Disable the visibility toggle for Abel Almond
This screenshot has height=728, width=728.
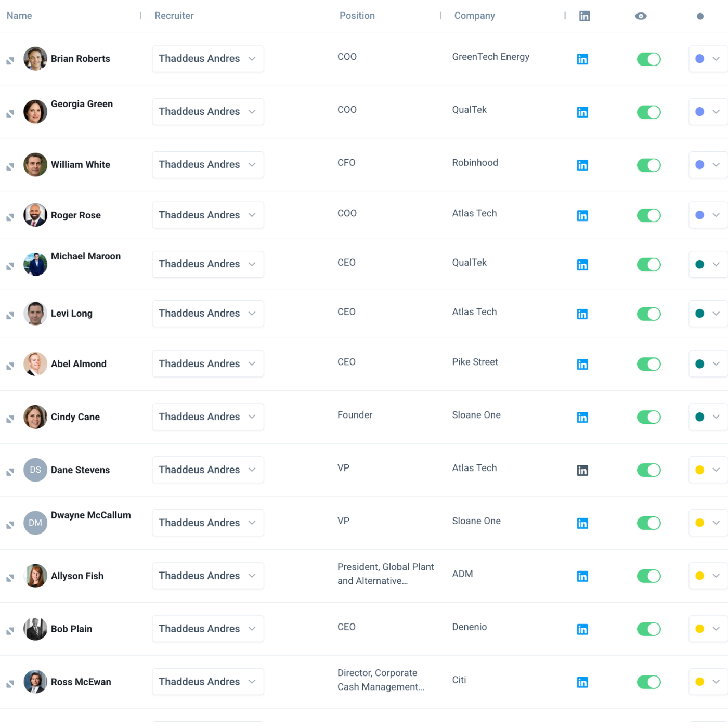point(648,364)
